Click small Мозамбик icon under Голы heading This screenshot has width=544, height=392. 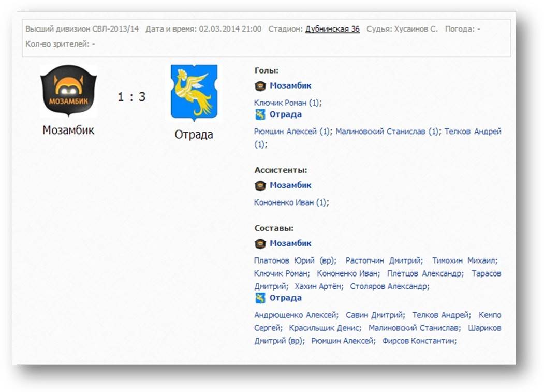[x=260, y=86]
